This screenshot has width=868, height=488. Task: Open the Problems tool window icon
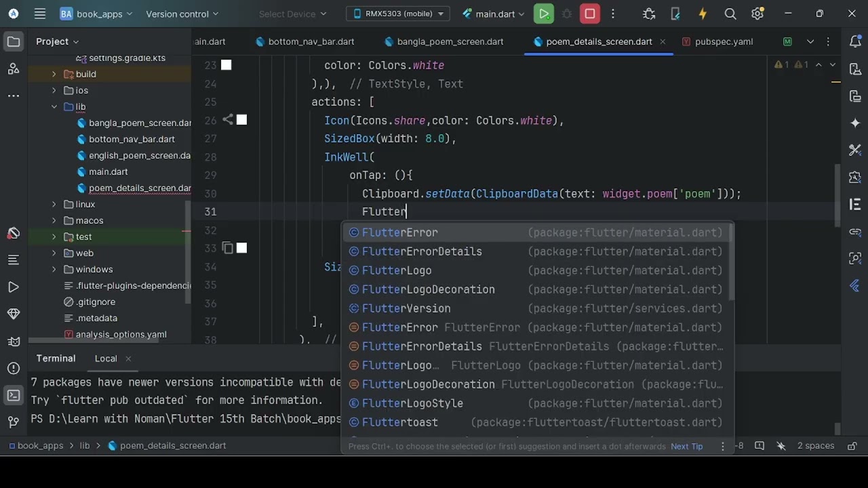click(x=14, y=368)
